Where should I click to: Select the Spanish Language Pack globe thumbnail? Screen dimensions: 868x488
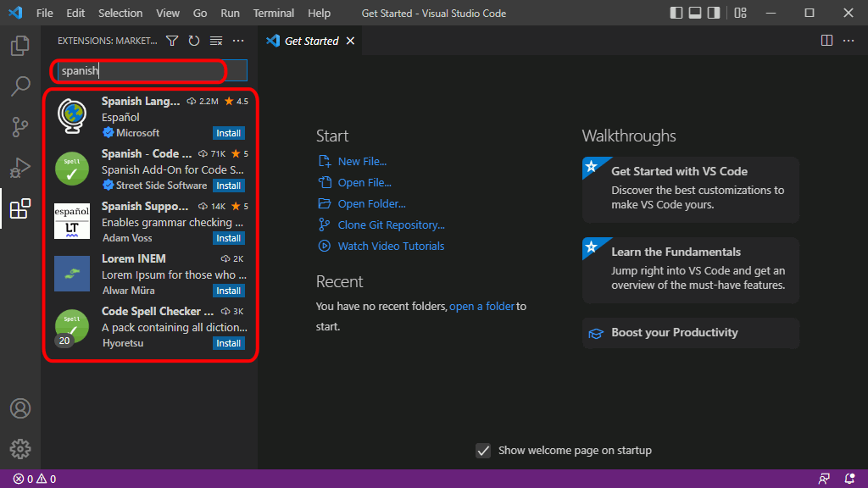[72, 116]
